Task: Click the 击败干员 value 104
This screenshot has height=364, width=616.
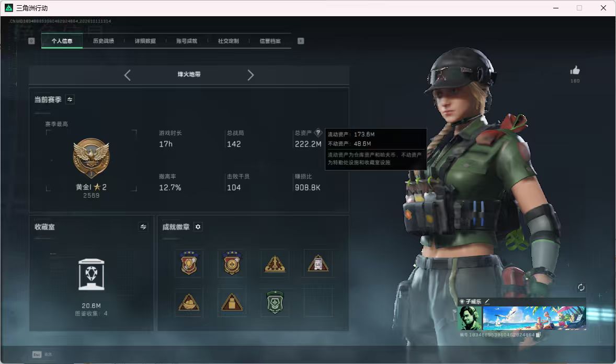Action: point(234,188)
